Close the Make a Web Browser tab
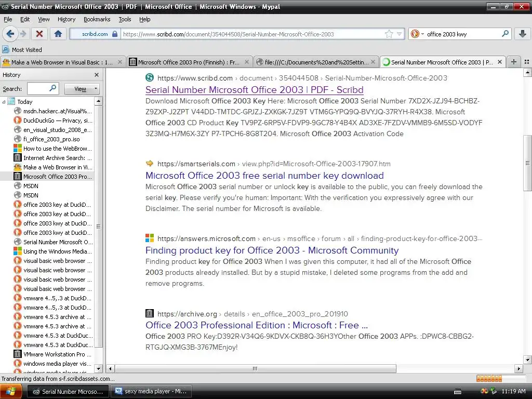Viewport: 532px width, 399px height. coord(120,62)
